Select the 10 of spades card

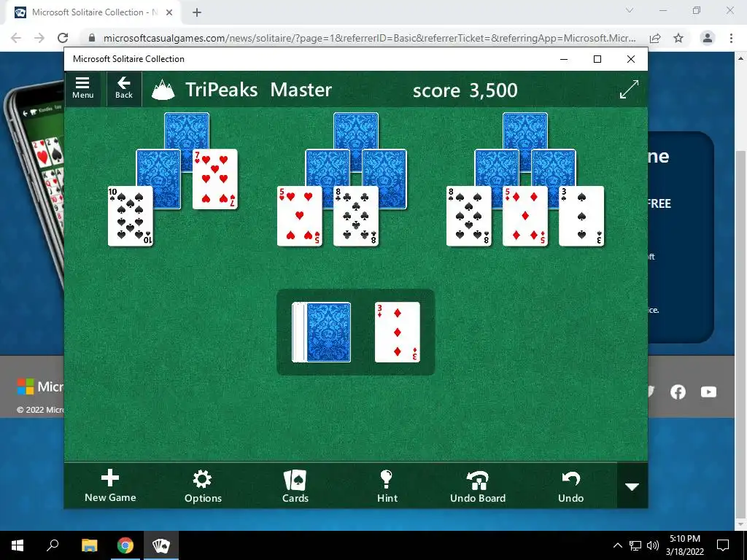pyautogui.click(x=130, y=216)
